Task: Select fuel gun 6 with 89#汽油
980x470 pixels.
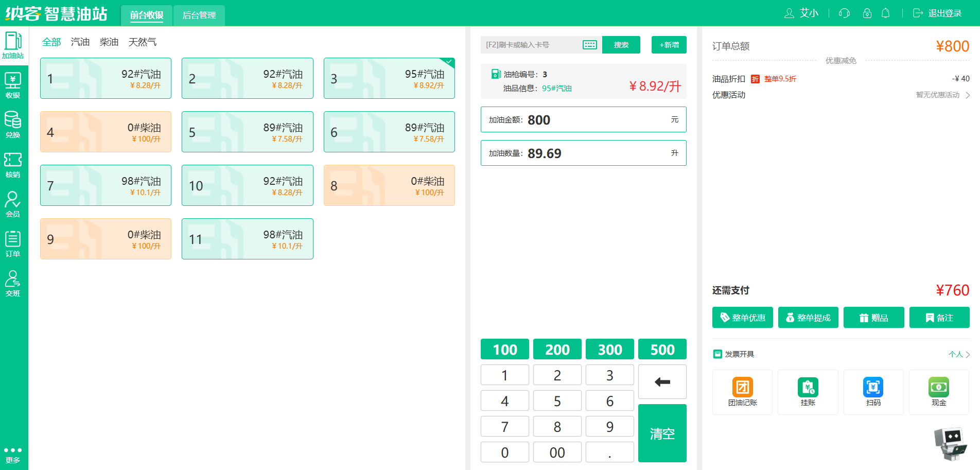Action: (389, 132)
